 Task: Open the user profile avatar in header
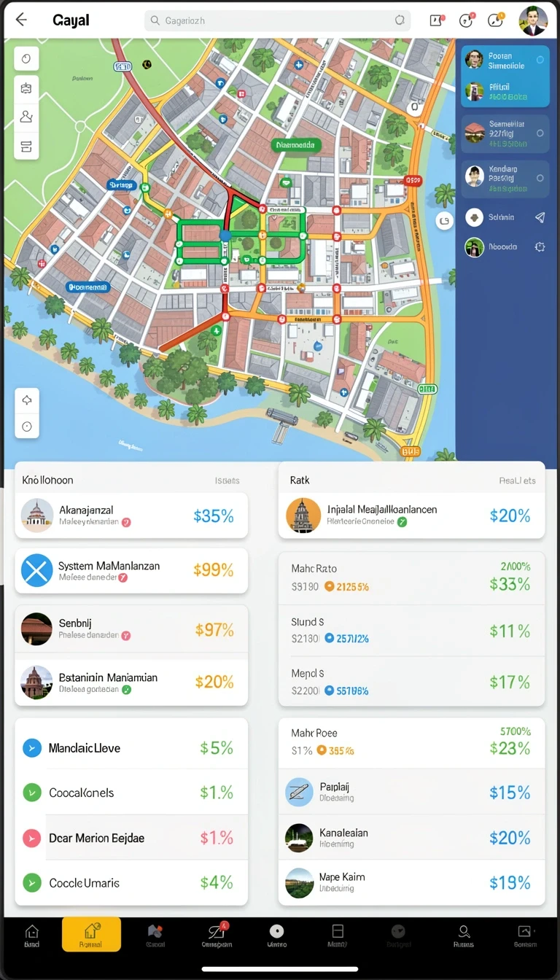(533, 20)
